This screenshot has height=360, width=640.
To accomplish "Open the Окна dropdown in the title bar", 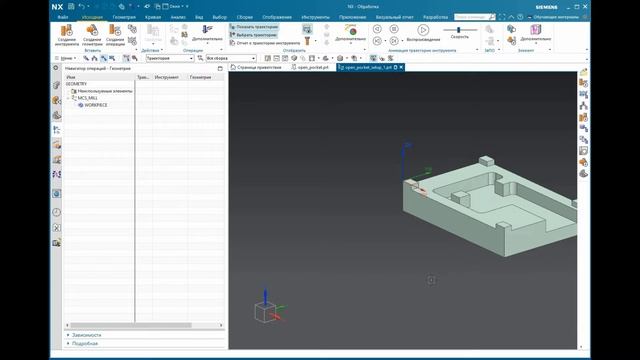I will click(x=175, y=7).
